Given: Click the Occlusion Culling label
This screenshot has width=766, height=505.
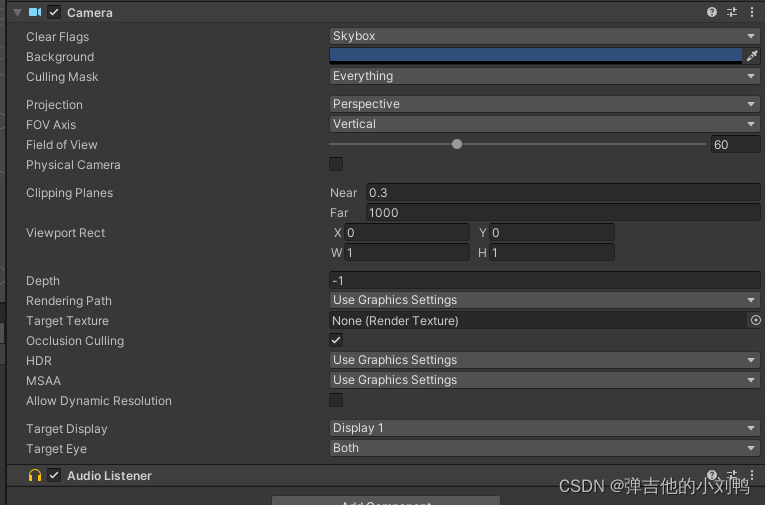Looking at the screenshot, I should point(75,341).
